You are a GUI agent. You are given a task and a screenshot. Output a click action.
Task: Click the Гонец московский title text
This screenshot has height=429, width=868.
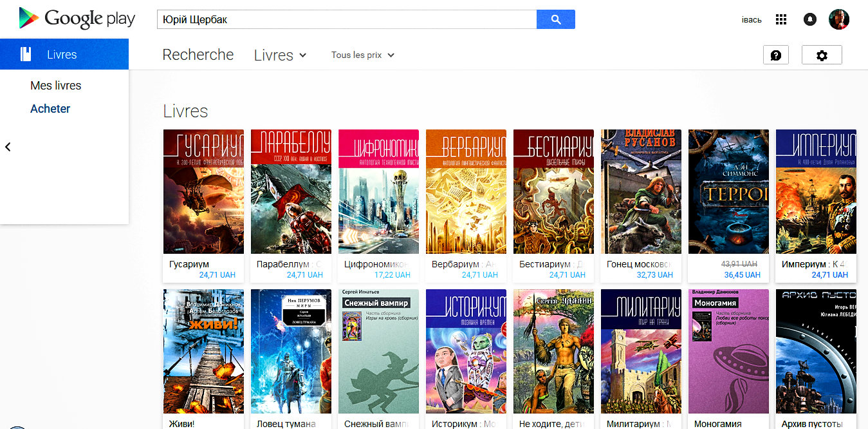tap(639, 264)
